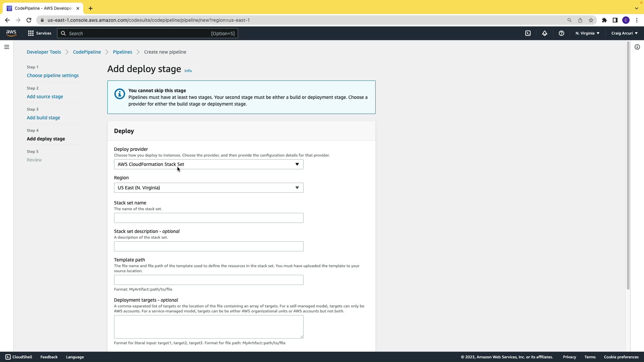
Task: Open the Pipelines breadcrumb link
Action: tap(122, 52)
